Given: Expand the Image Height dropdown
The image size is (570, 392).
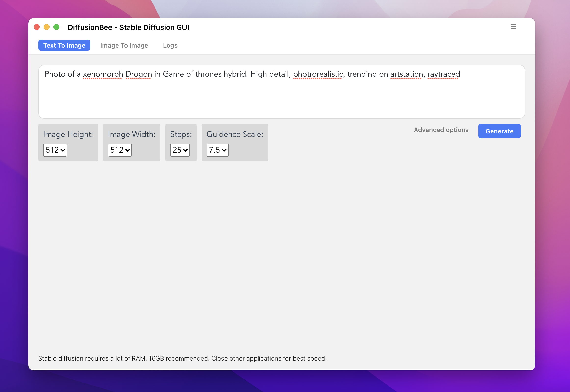Looking at the screenshot, I should point(55,150).
